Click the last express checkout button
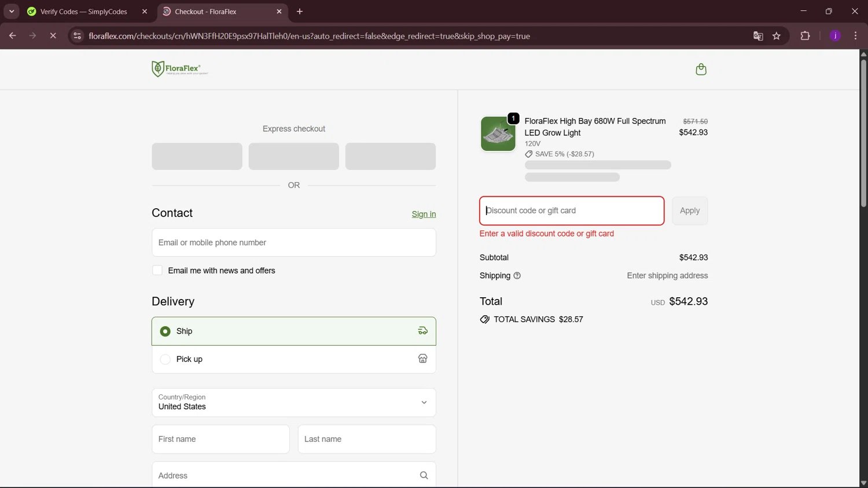The image size is (868, 488). click(x=391, y=156)
